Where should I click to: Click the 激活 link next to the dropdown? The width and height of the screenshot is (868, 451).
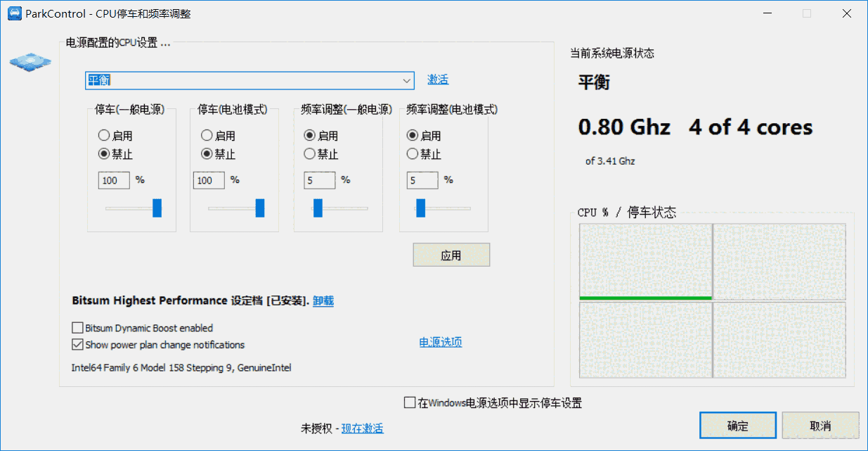(x=438, y=80)
